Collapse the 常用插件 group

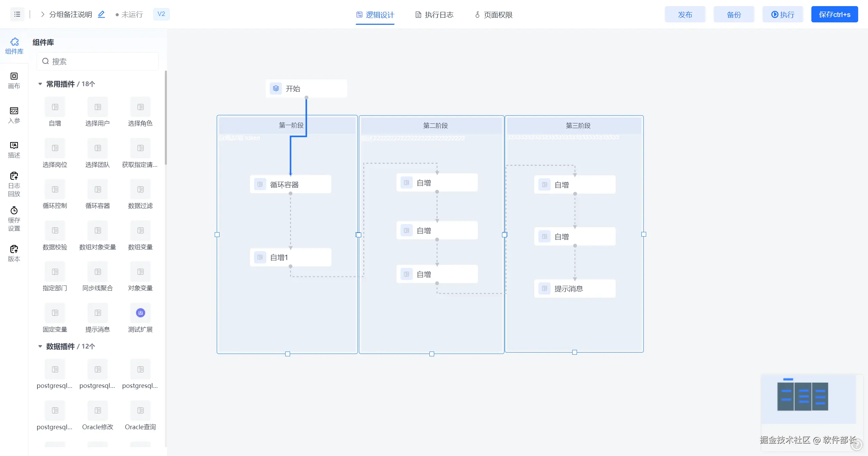point(40,84)
